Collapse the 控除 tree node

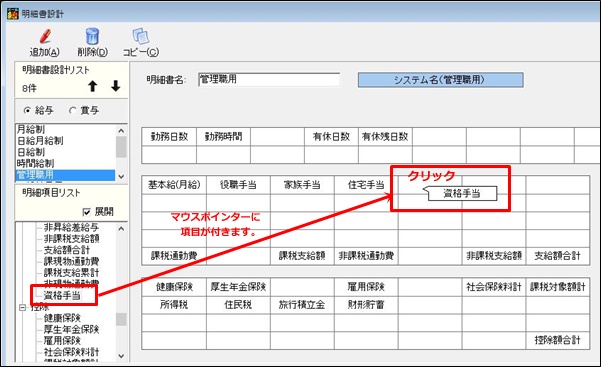(x=23, y=307)
